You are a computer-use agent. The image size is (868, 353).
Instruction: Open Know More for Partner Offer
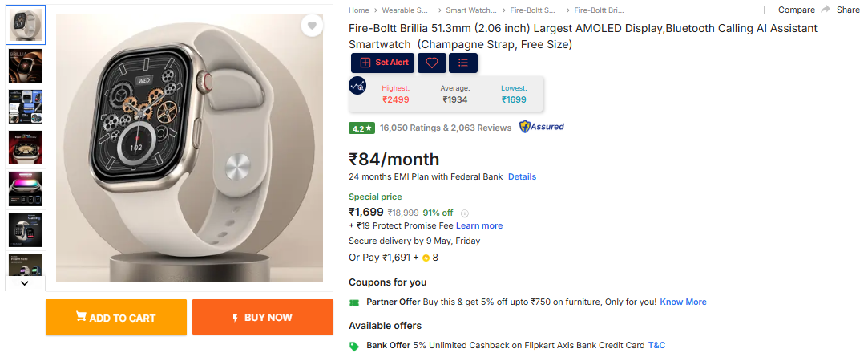[683, 302]
